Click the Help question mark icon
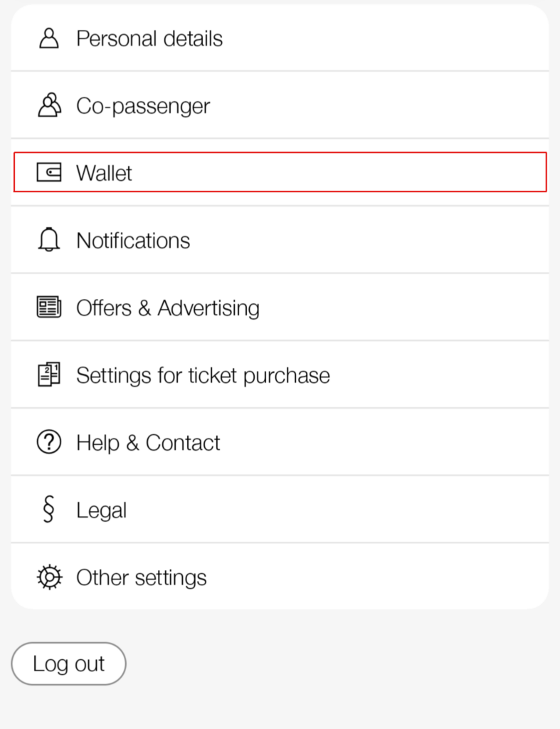560x729 pixels. pyautogui.click(x=49, y=442)
